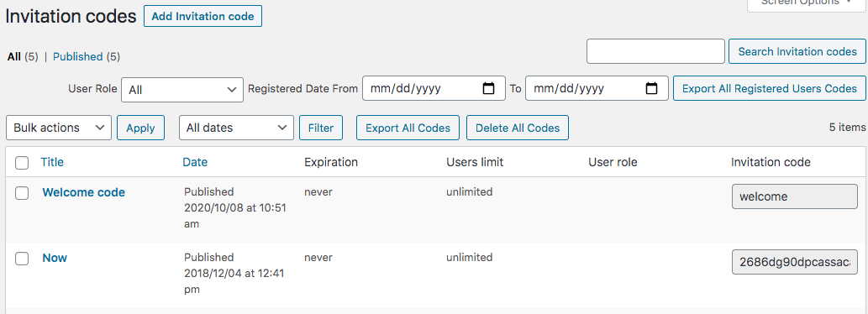Click the Search Invitation codes button
The height and width of the screenshot is (314, 868).
(x=797, y=51)
